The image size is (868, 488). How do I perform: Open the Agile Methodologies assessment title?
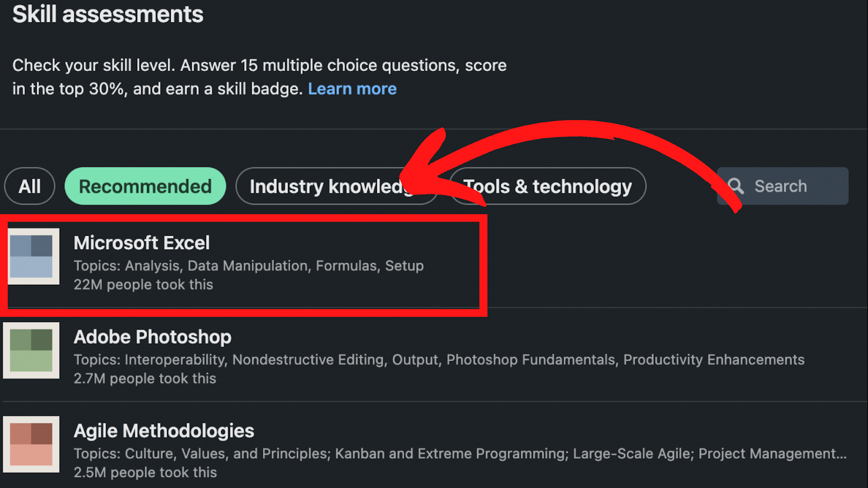tap(164, 431)
